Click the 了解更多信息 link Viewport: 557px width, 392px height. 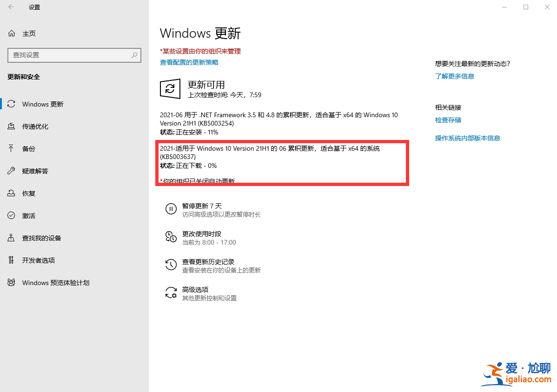tap(454, 76)
